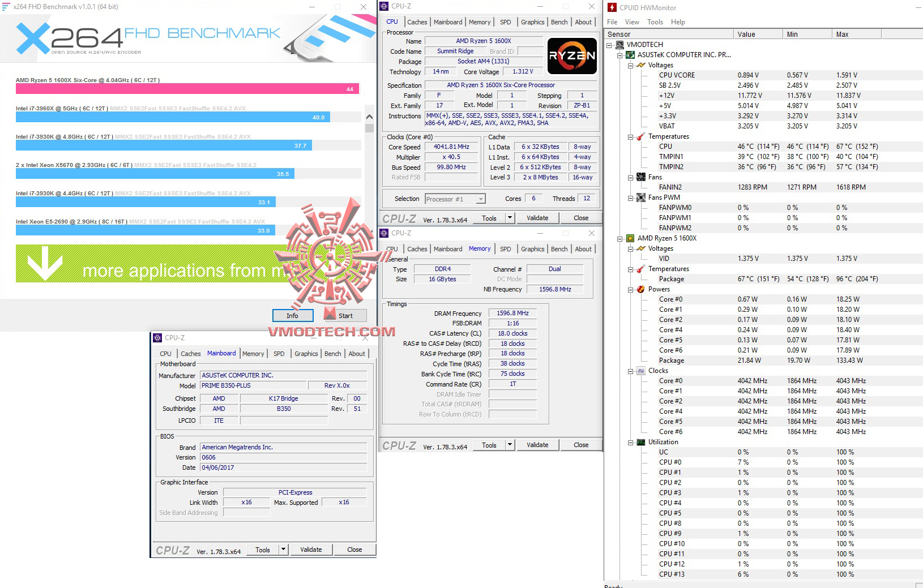The height and width of the screenshot is (588, 923).
Task: Click the HWMonitor flame icon in title bar
Action: (x=613, y=7)
